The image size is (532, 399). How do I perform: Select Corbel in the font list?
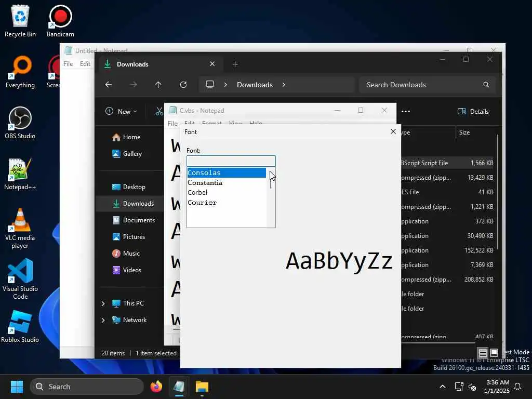point(227,192)
